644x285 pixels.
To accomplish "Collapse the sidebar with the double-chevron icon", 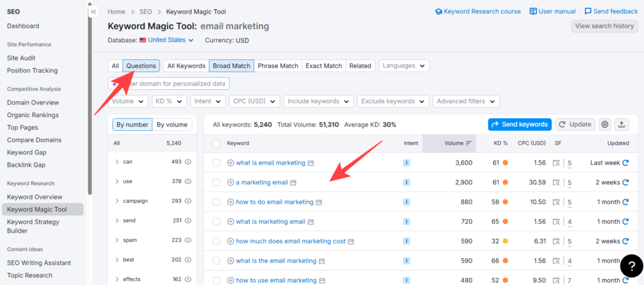I will click(x=94, y=12).
